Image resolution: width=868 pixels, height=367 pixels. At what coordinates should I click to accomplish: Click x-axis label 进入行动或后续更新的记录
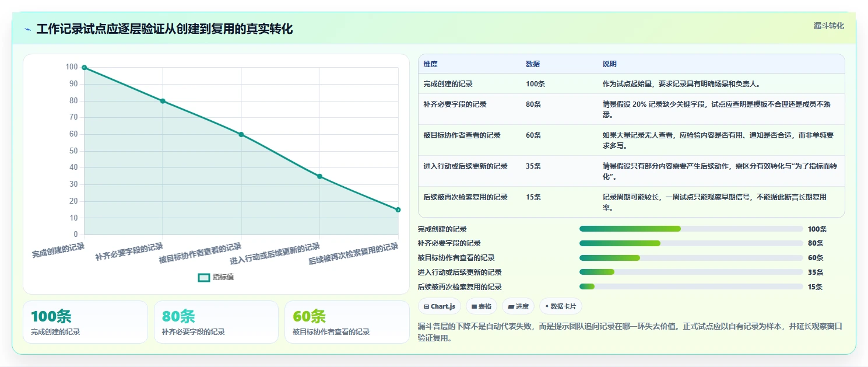(x=275, y=254)
